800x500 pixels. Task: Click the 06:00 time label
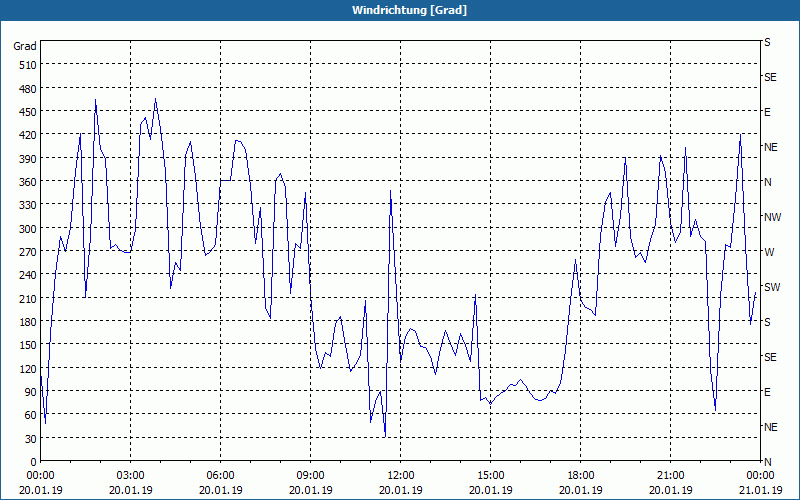[x=220, y=476]
